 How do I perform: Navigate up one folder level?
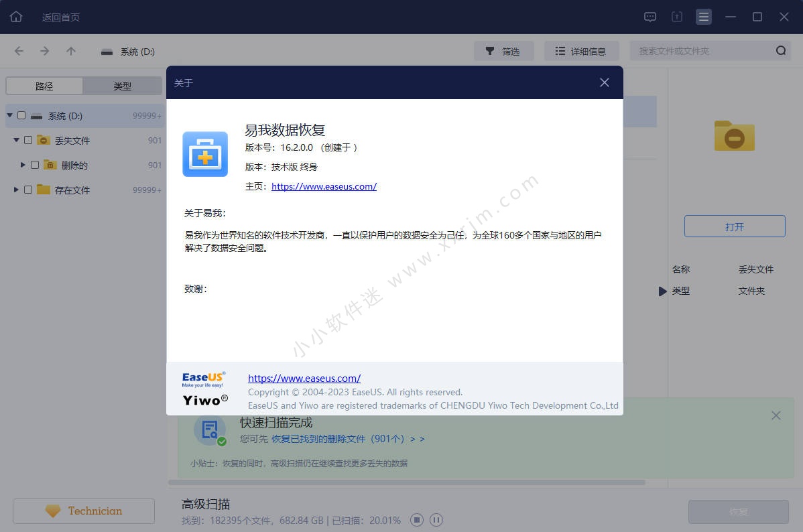[x=70, y=51]
